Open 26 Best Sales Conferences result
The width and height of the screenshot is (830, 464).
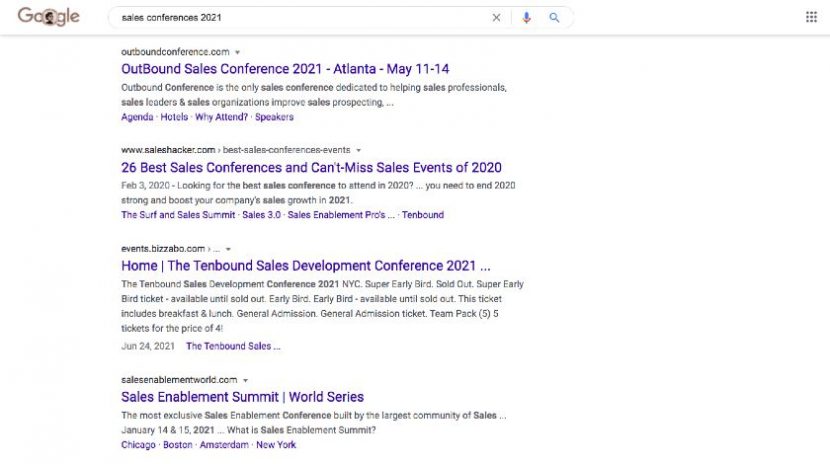pos(311,167)
